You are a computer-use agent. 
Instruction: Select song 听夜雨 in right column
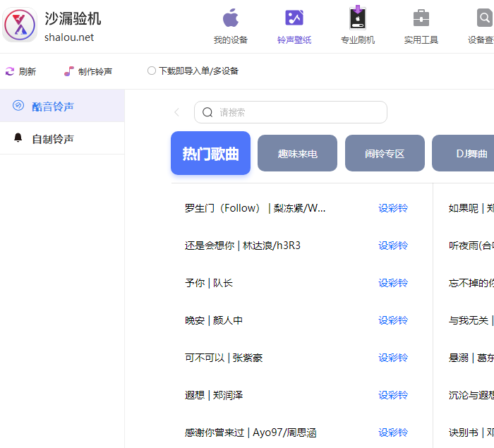(x=471, y=246)
